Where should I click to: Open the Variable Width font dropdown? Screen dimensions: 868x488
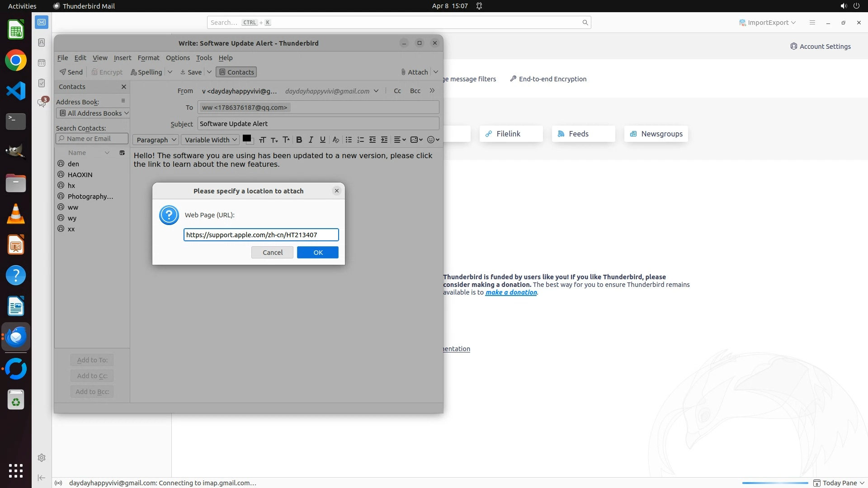point(210,140)
